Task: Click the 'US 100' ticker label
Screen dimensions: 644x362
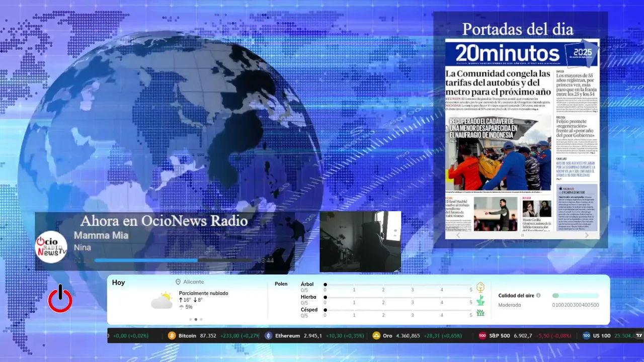Action: (601, 336)
